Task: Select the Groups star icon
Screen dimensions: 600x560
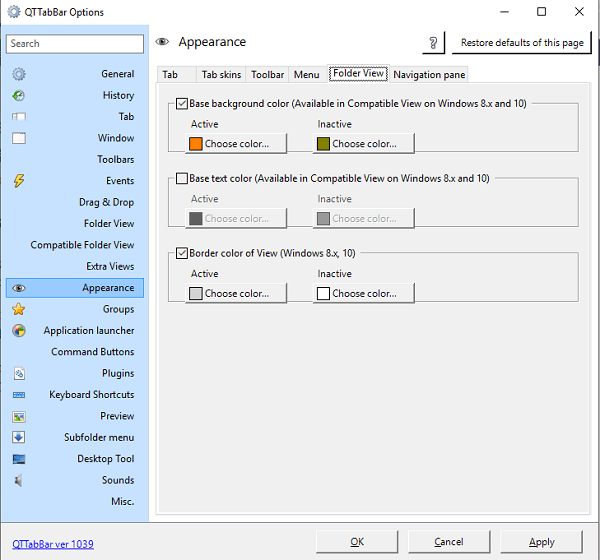Action: [x=19, y=309]
